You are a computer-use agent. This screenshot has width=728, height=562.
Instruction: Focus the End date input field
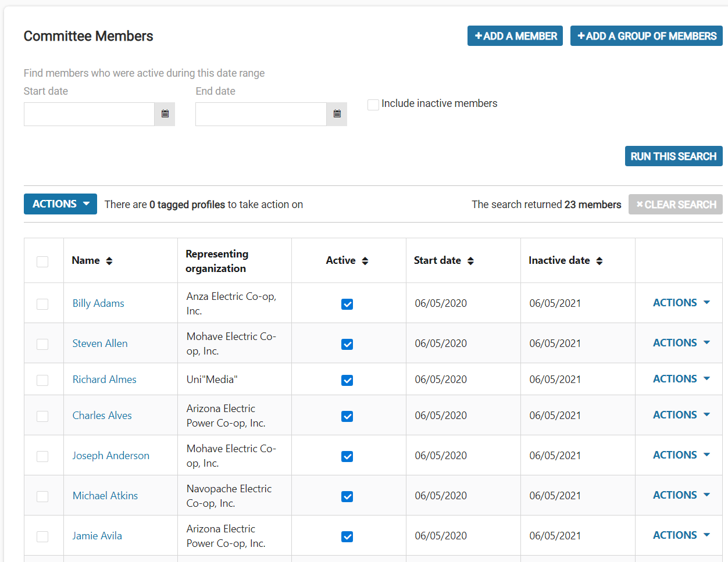(261, 114)
